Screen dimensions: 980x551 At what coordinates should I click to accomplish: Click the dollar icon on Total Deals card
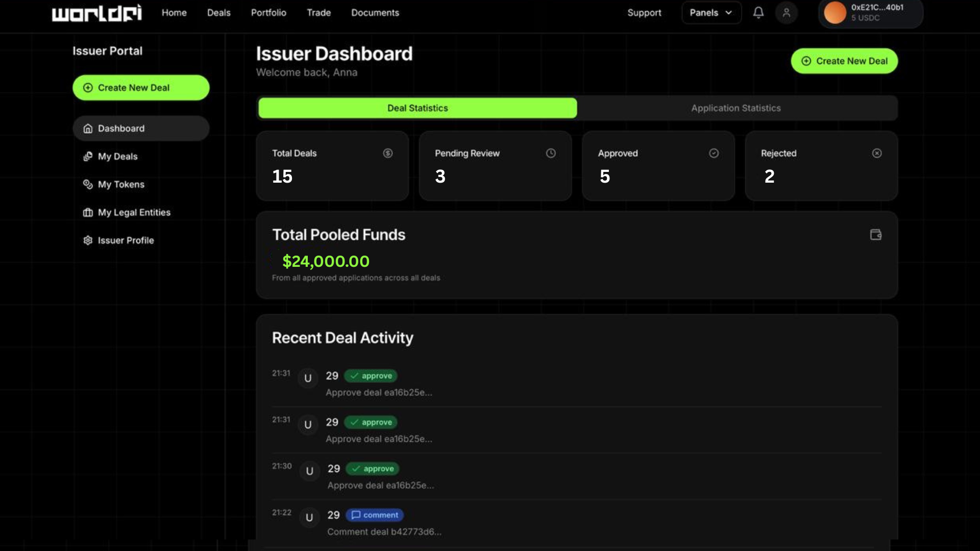(x=388, y=153)
